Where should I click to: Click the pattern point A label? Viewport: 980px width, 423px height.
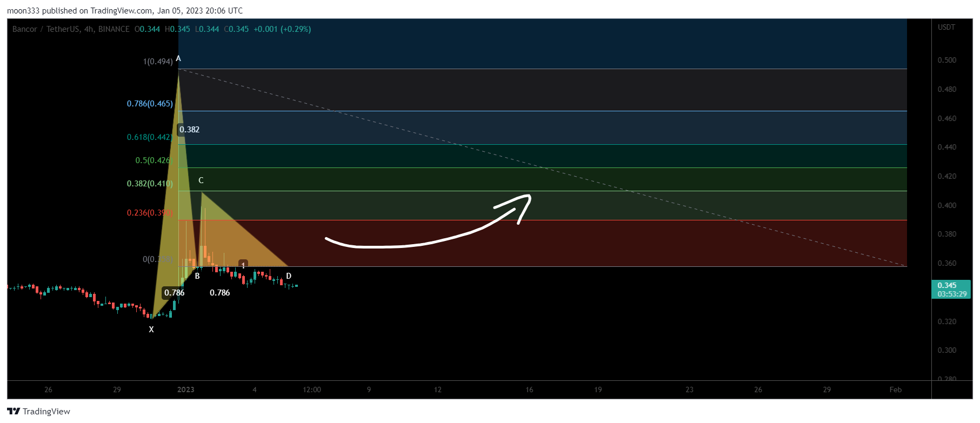click(x=178, y=58)
